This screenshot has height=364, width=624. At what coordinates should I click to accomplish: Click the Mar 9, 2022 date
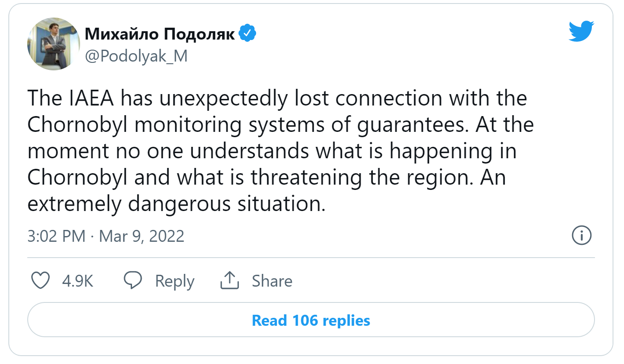142,236
